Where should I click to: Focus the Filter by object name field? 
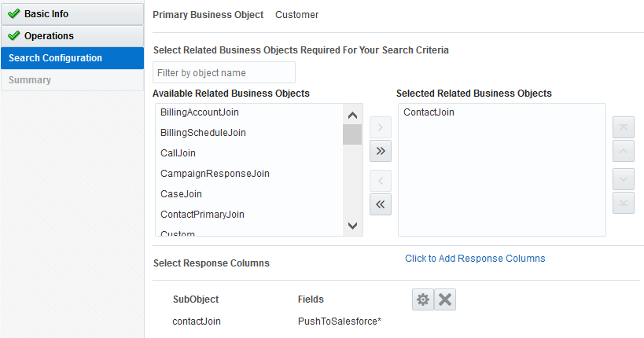point(224,73)
